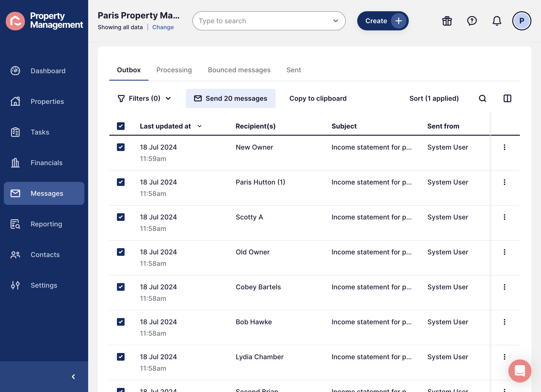Image resolution: width=541 pixels, height=392 pixels.
Task: Open the notifications bell
Action: pos(497,21)
